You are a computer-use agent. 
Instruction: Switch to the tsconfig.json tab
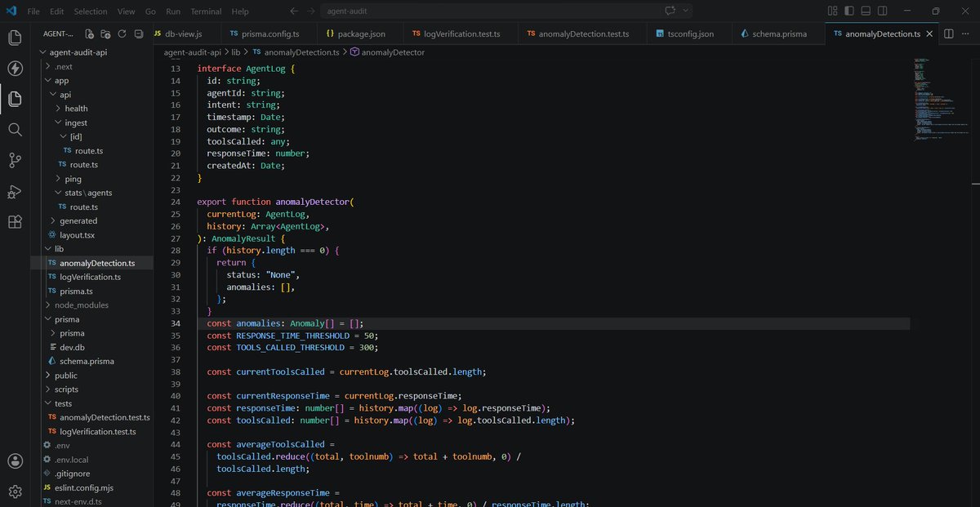point(691,34)
